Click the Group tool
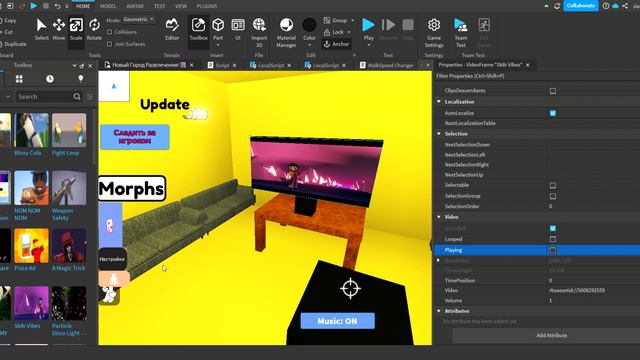The image size is (640, 360). coord(336,20)
